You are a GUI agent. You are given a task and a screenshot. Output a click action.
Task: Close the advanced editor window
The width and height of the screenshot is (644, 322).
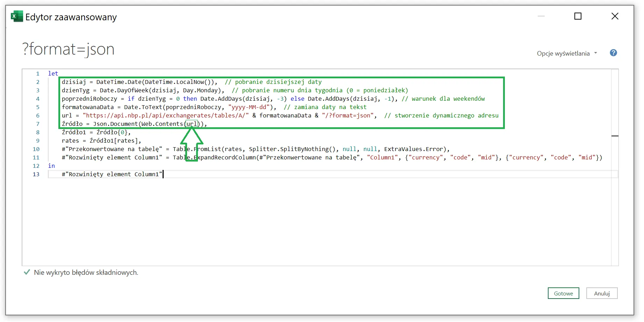(x=615, y=16)
